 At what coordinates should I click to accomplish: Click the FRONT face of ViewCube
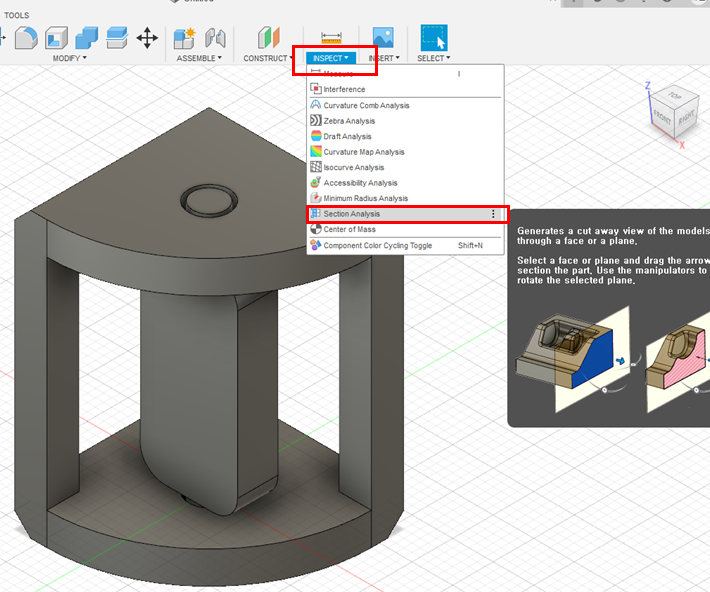pyautogui.click(x=662, y=118)
